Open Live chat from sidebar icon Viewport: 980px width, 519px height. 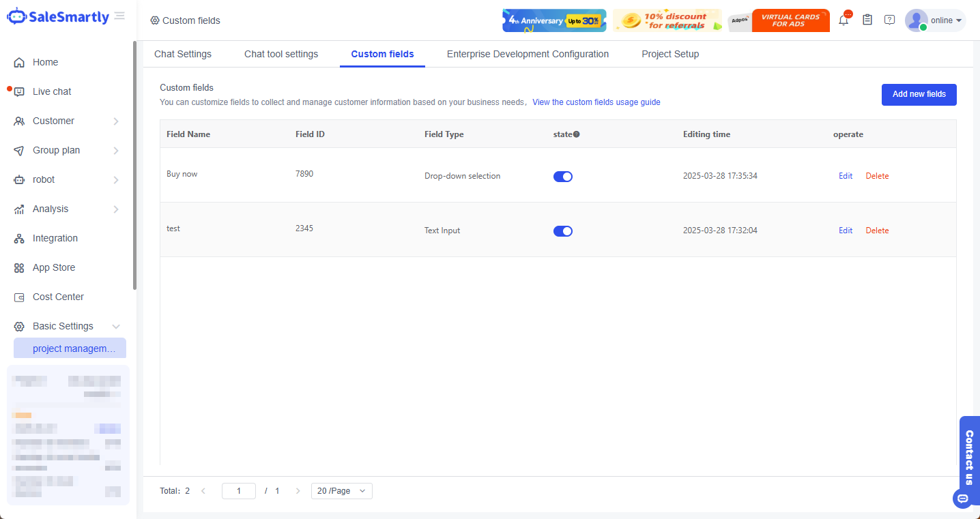(19, 92)
